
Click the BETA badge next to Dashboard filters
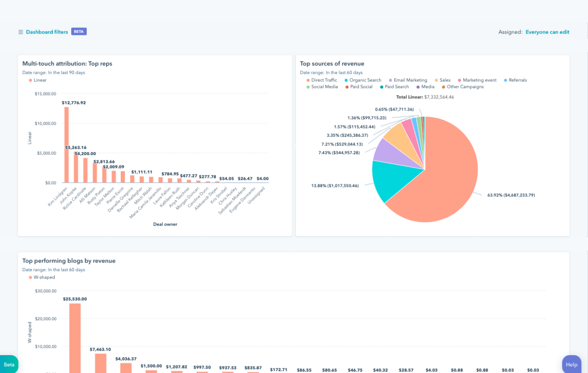(79, 32)
